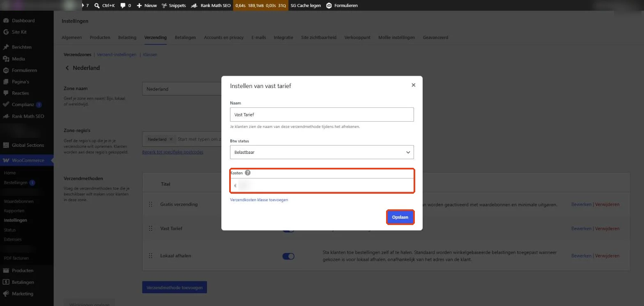
Task: Click Beperk tot specifieke postcodes link
Action: (172, 152)
